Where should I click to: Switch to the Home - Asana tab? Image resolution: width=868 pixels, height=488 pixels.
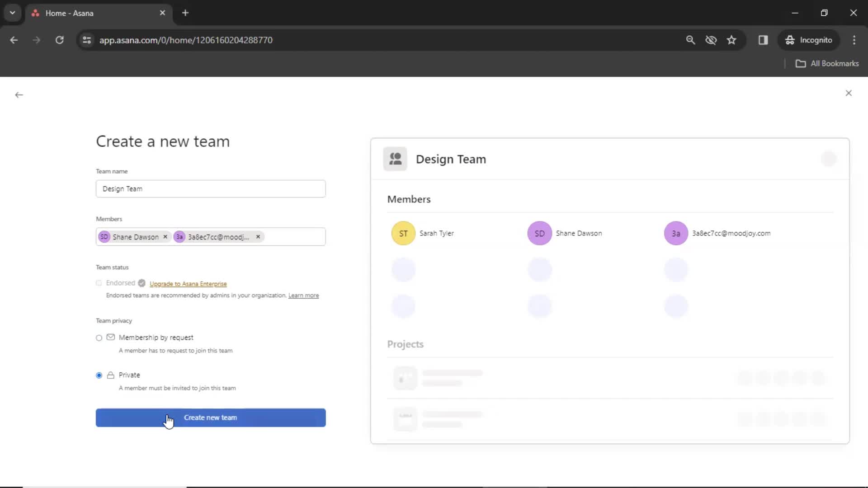(x=99, y=13)
